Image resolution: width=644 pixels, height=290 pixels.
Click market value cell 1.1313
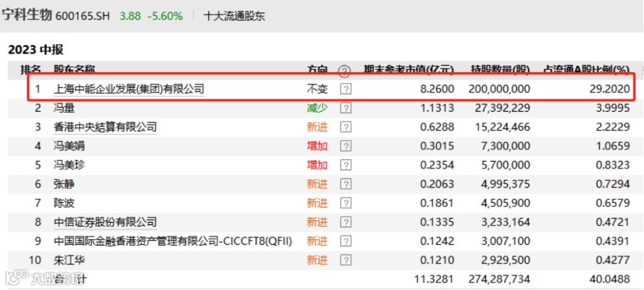click(x=438, y=108)
